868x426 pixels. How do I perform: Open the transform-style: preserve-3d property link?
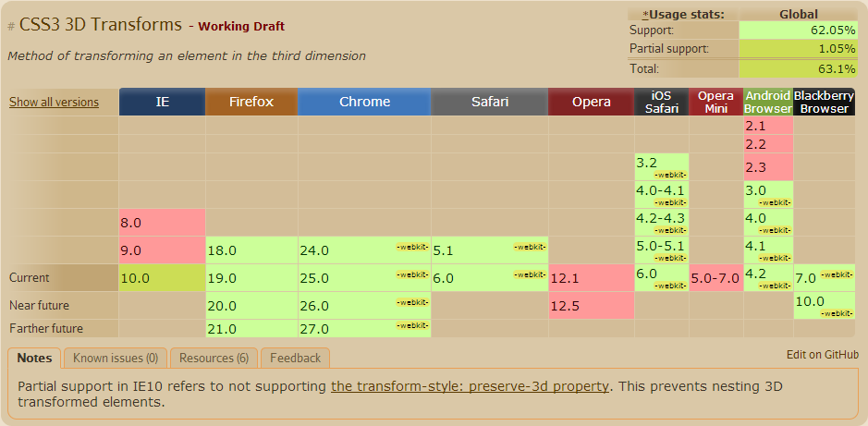click(x=470, y=385)
